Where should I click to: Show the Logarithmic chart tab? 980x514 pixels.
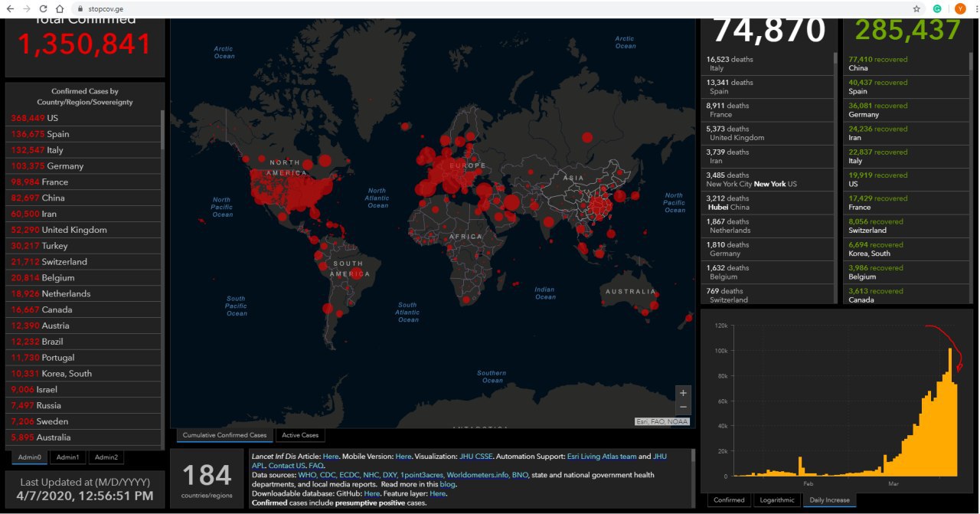pos(776,500)
